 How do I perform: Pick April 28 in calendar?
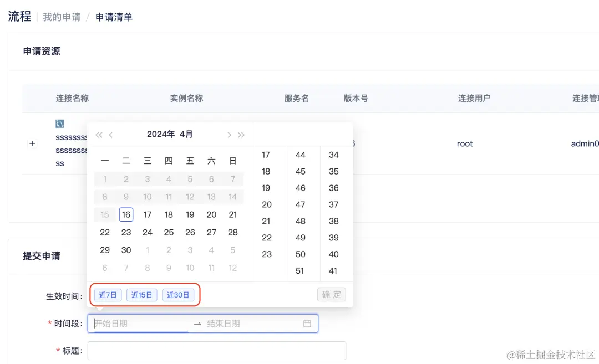coord(232,232)
